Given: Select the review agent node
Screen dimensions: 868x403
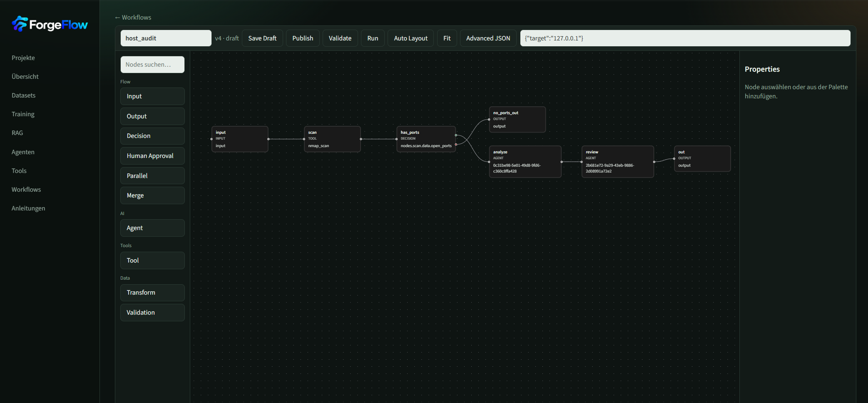Looking at the screenshot, I should [618, 162].
